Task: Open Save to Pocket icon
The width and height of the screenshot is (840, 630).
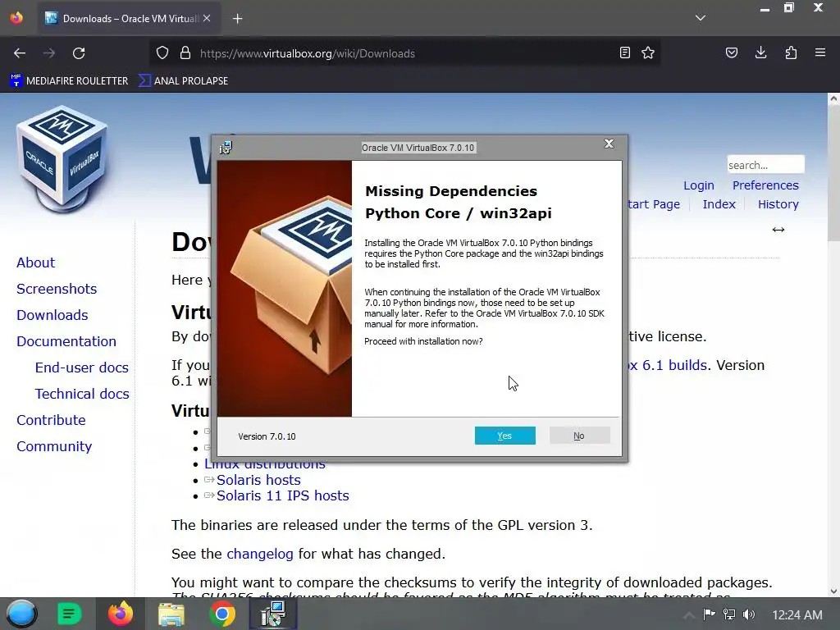Action: point(731,53)
